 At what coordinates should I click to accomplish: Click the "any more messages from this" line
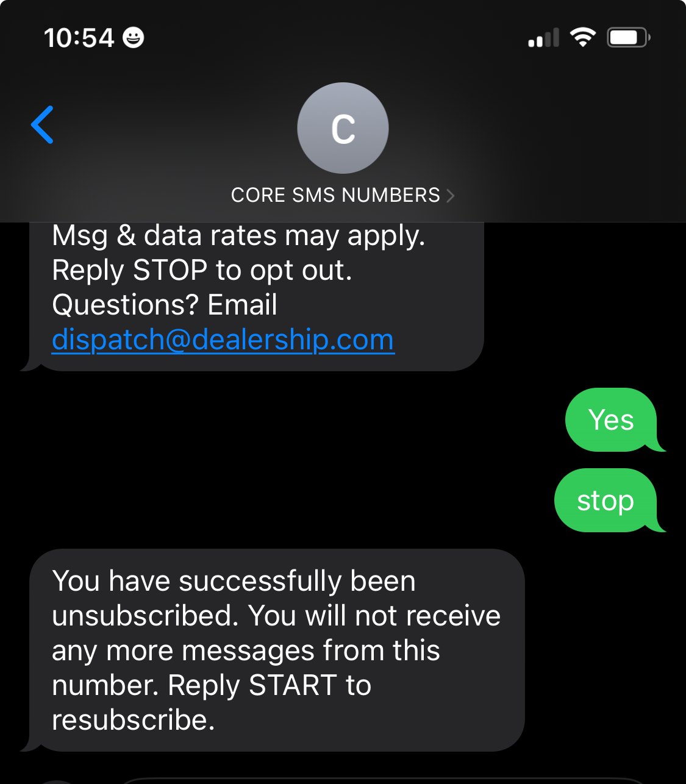(x=246, y=650)
